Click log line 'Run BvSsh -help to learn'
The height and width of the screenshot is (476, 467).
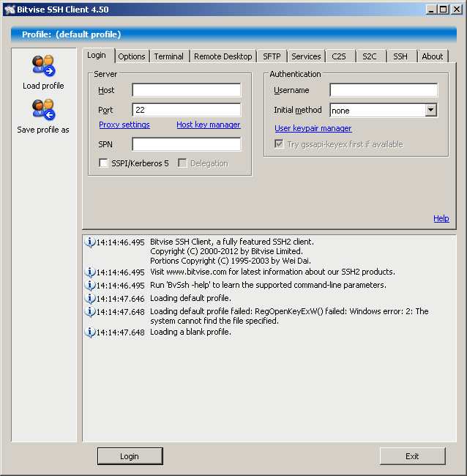click(x=268, y=285)
